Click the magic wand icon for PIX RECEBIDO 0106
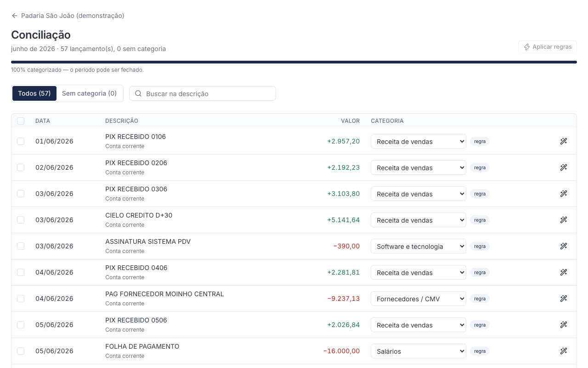This screenshot has height=368, width=588. (x=564, y=141)
